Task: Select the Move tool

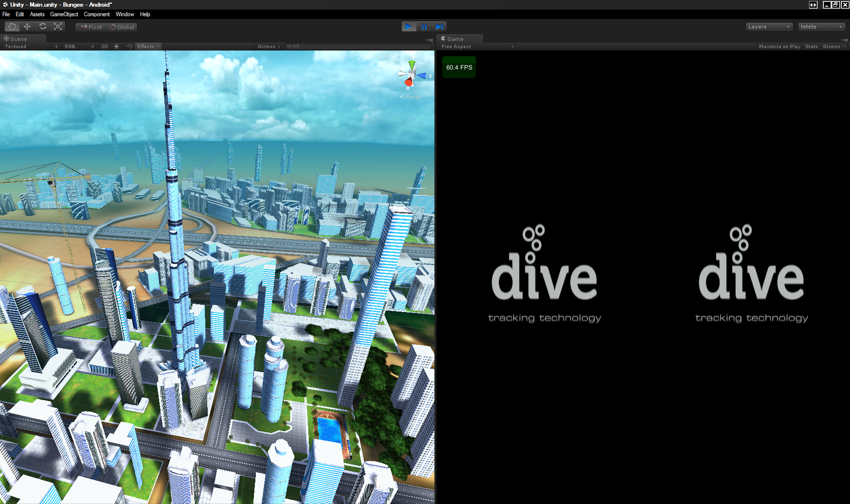Action: point(27,27)
